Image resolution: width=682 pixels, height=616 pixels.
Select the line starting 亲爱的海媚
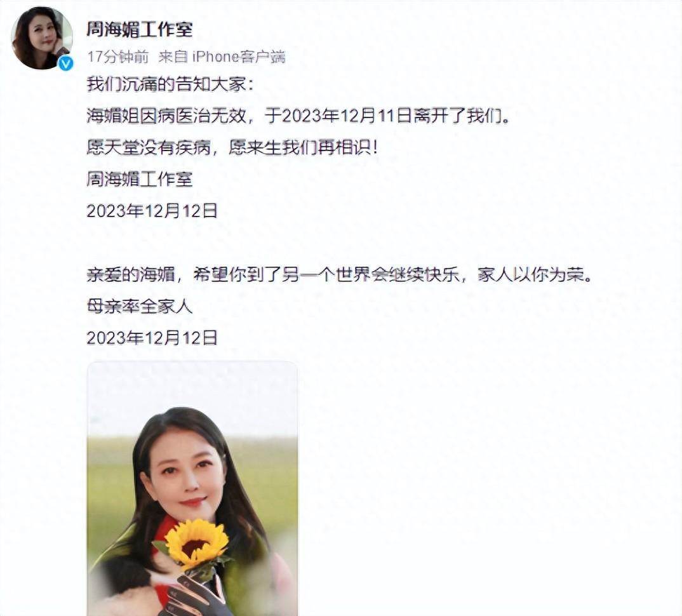click(x=339, y=274)
